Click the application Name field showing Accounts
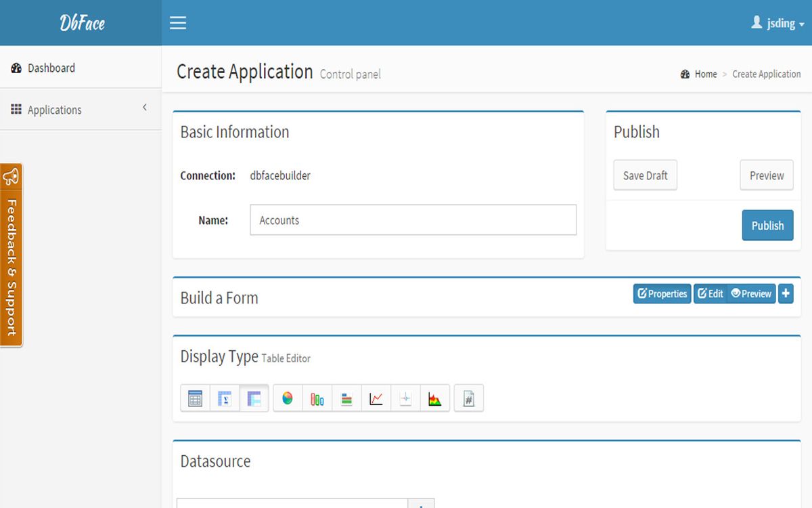 pos(413,220)
